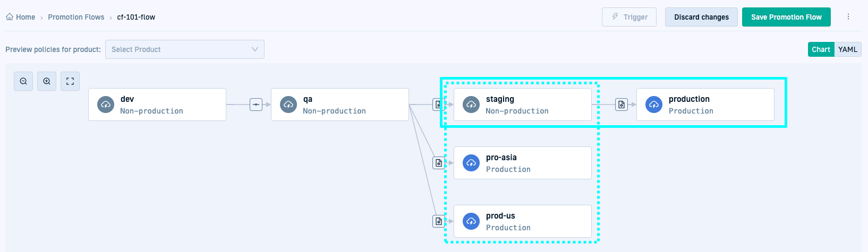The height and width of the screenshot is (252, 868).
Task: Zoom in the promotion flow chart
Action: (x=47, y=81)
